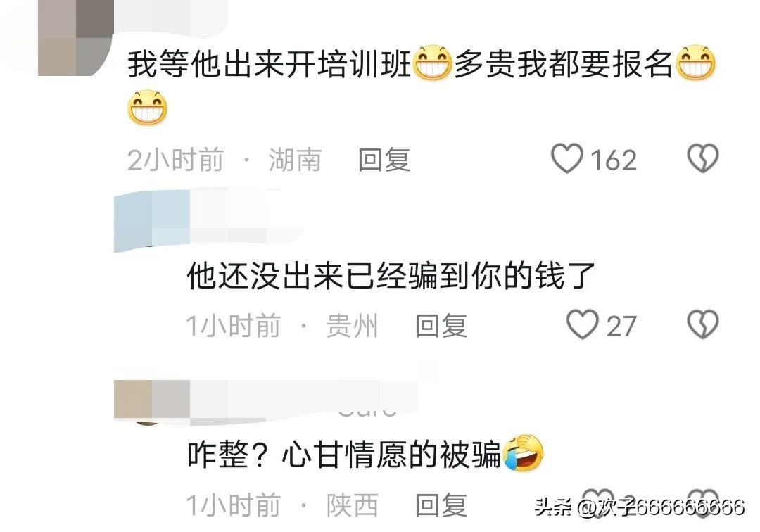This screenshot has width=760, height=532.
Task: Select the reply 他还没出来已经骗到你的钱了
Action: pos(391,276)
